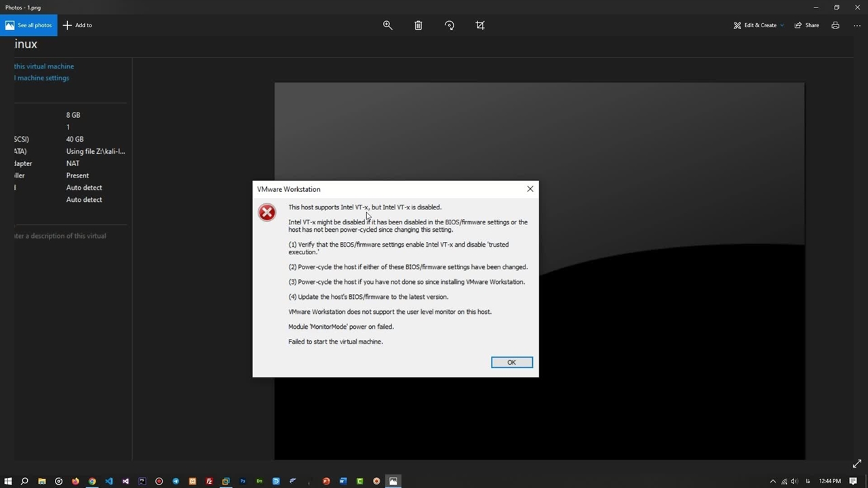Click OK in the VMware Workstation dialog

tap(511, 362)
